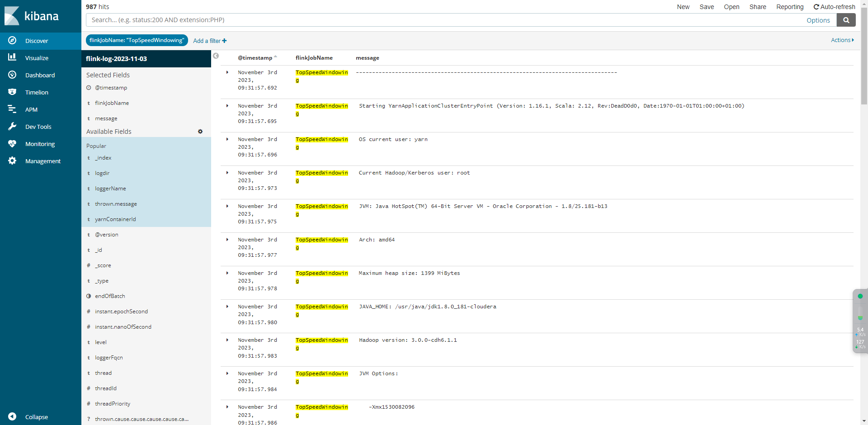Viewport: 868px width, 425px height.
Task: Open Dev Tools wrench icon
Action: [x=12, y=126]
